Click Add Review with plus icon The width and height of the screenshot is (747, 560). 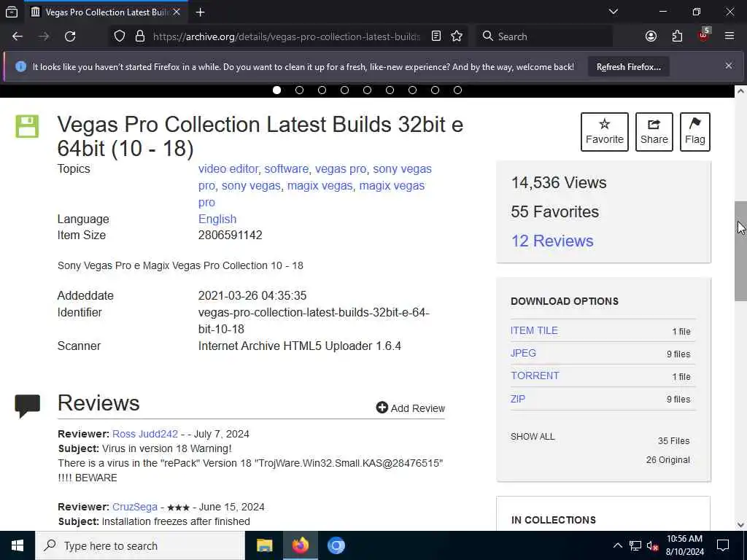[410, 408]
